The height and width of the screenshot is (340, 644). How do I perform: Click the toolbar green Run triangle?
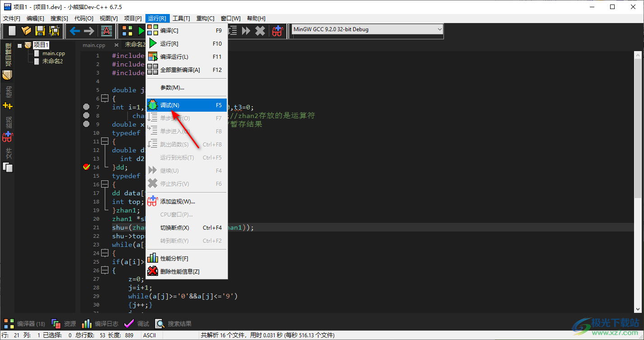point(141,31)
